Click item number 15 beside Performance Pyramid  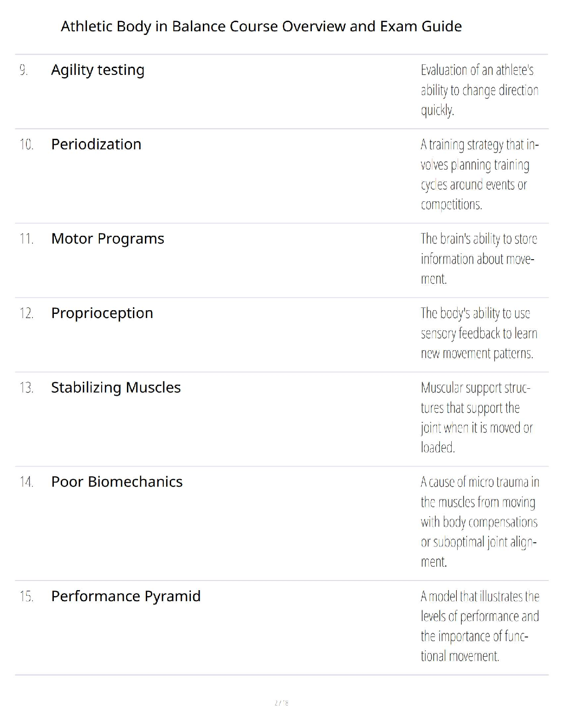26,597
